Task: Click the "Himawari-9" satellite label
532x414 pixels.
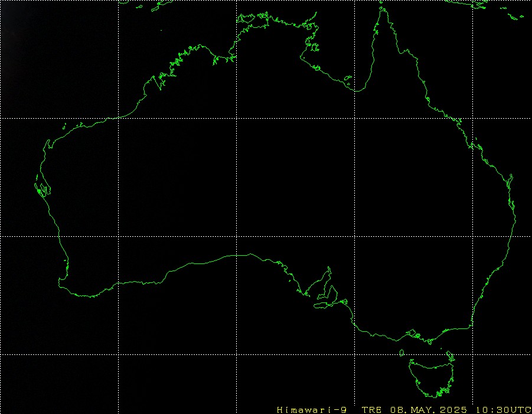Action: click(311, 410)
